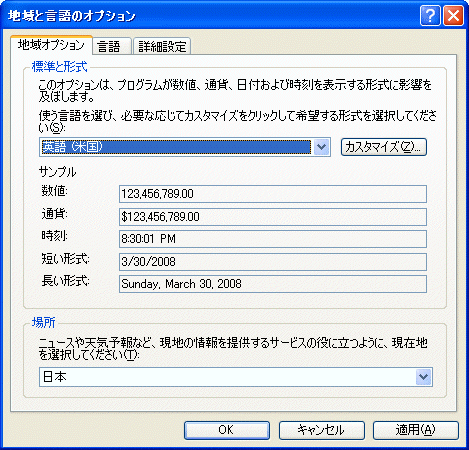Close the 地域と言語のオプション dialog
Image resolution: width=469 pixels, height=450 pixels.
[453, 15]
